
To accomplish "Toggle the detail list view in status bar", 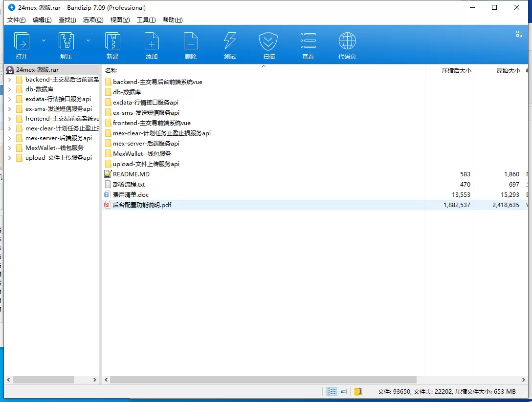I will point(331,391).
